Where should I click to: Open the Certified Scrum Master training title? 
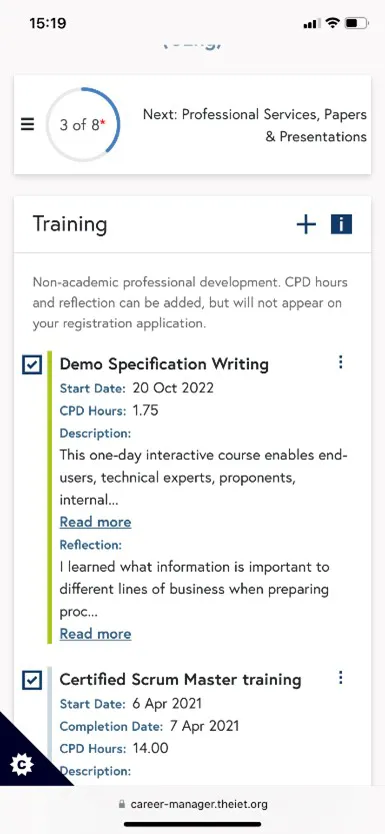click(x=180, y=679)
